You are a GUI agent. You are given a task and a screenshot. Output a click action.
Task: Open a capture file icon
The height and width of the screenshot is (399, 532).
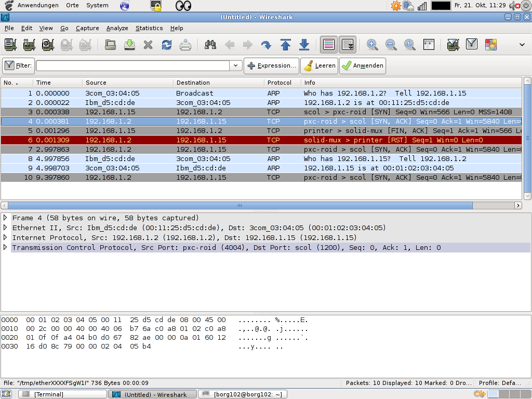pyautogui.click(x=110, y=45)
